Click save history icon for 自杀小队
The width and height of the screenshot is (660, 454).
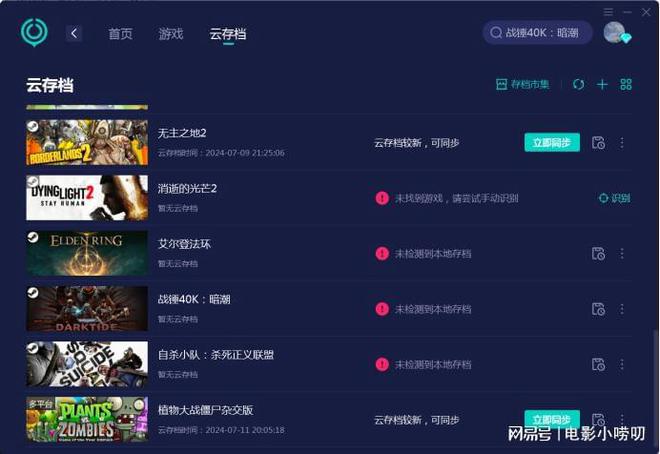tap(598, 365)
